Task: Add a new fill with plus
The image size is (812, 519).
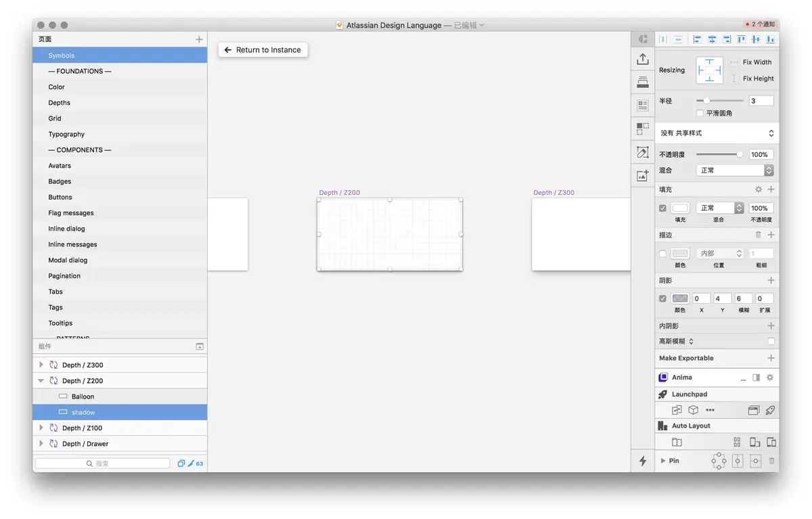Action: tap(771, 189)
